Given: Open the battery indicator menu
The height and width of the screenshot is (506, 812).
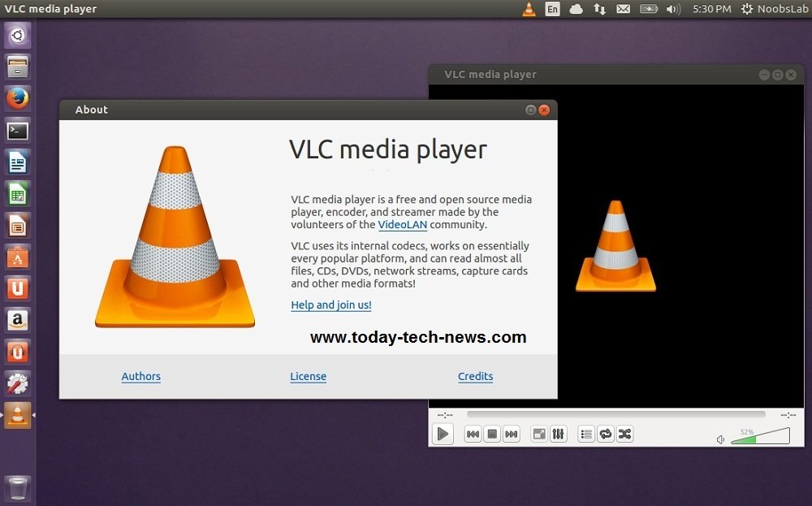Looking at the screenshot, I should point(648,9).
